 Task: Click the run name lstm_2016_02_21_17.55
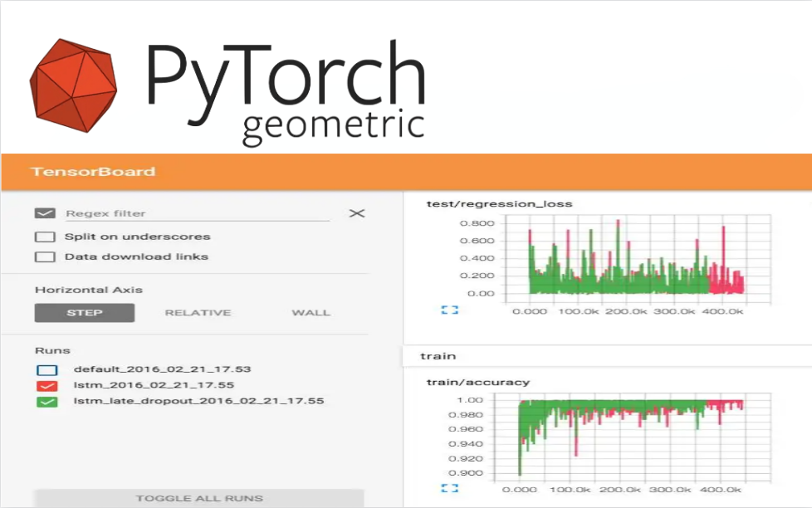pos(154,385)
